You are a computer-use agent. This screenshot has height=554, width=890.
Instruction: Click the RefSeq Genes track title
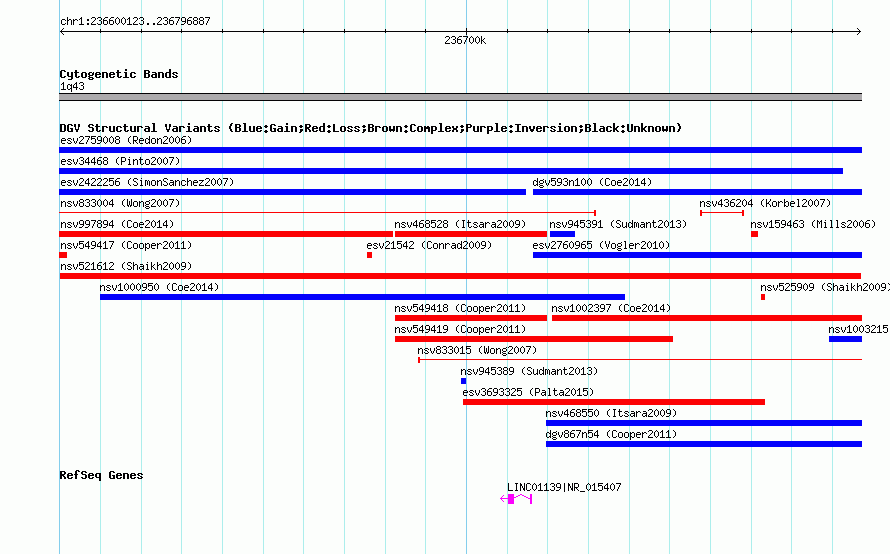101,475
